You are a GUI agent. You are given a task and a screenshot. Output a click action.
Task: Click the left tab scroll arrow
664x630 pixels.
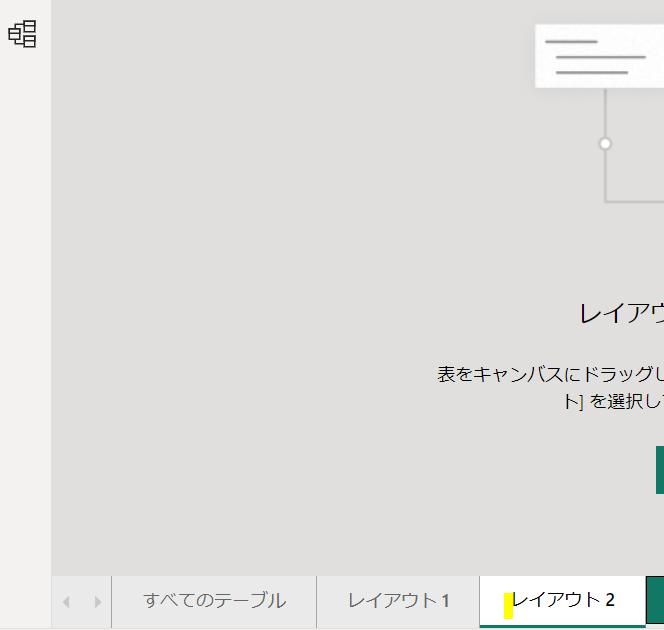click(x=67, y=602)
